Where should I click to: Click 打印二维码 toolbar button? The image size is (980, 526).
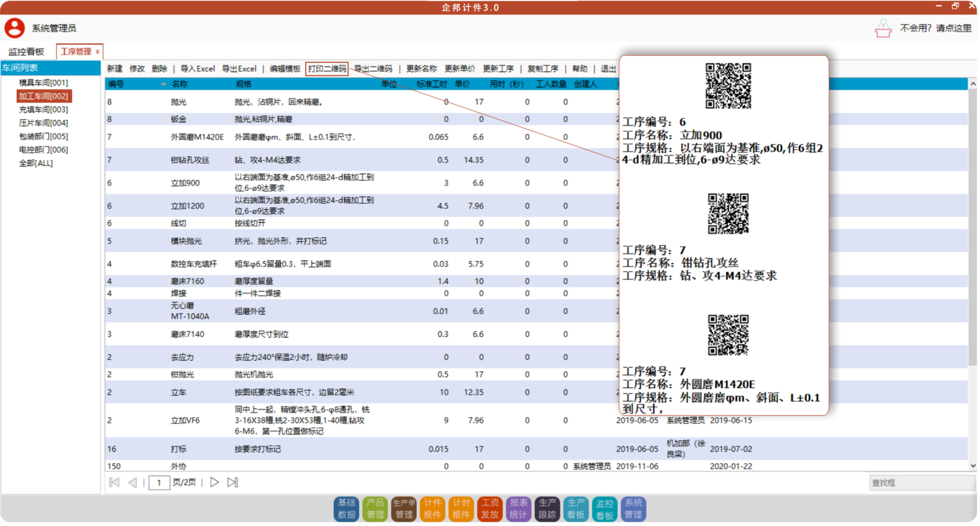click(327, 69)
